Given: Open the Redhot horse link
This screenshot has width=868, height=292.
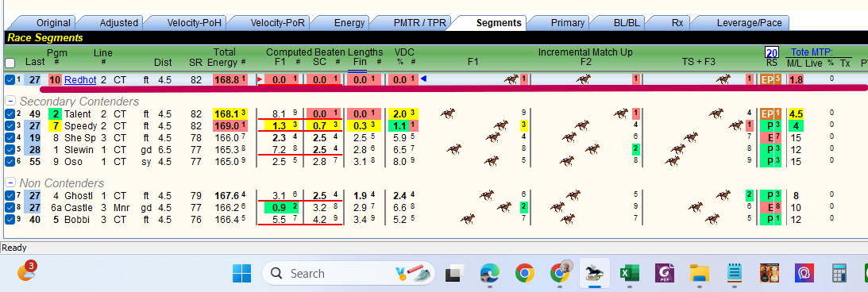Looking at the screenshot, I should [80, 80].
